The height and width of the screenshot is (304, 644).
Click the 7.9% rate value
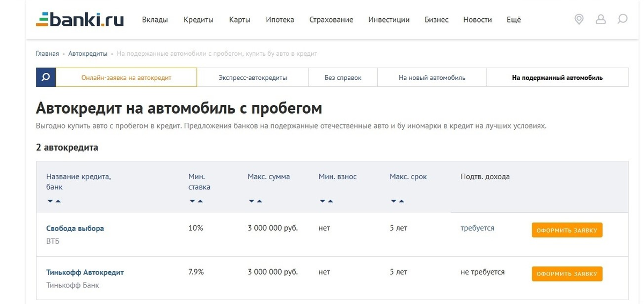click(x=196, y=272)
